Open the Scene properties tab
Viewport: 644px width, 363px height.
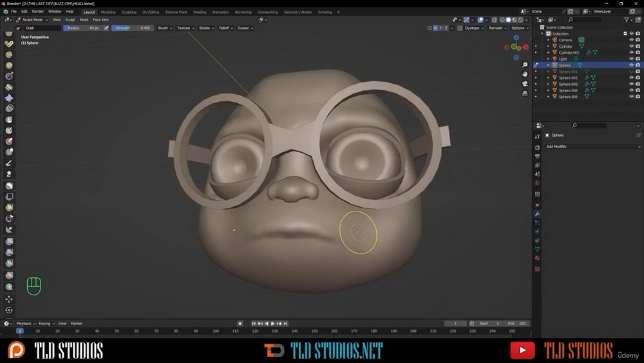click(x=537, y=174)
